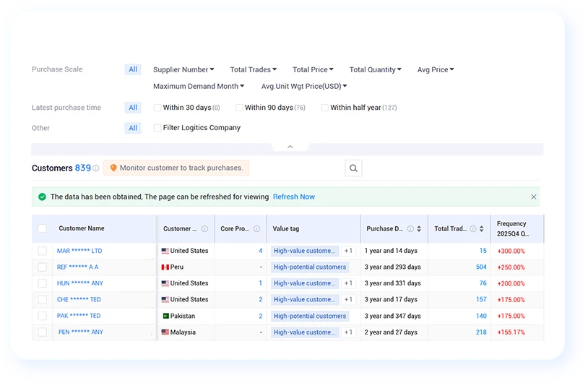The height and width of the screenshot is (383, 588).
Task: Enable Filter Logitics Company checkbox
Action: (x=157, y=128)
